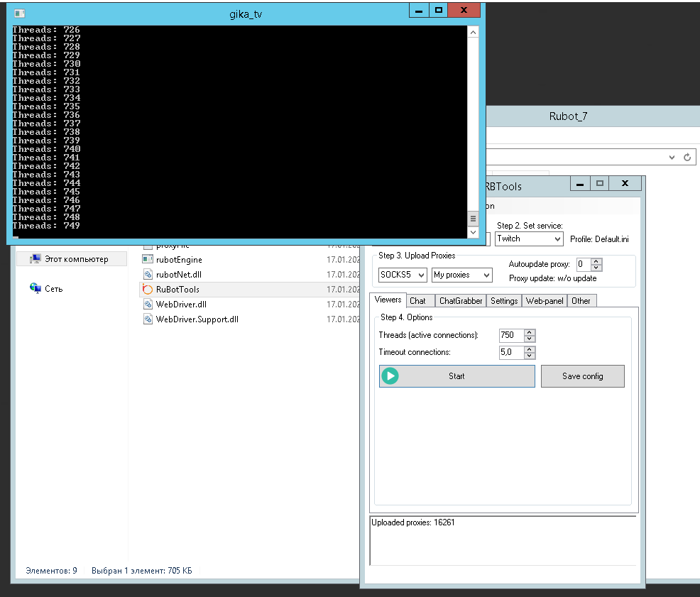Screen dimensions: 700x597
Task: Switch to the Chat tab
Action: click(x=417, y=301)
